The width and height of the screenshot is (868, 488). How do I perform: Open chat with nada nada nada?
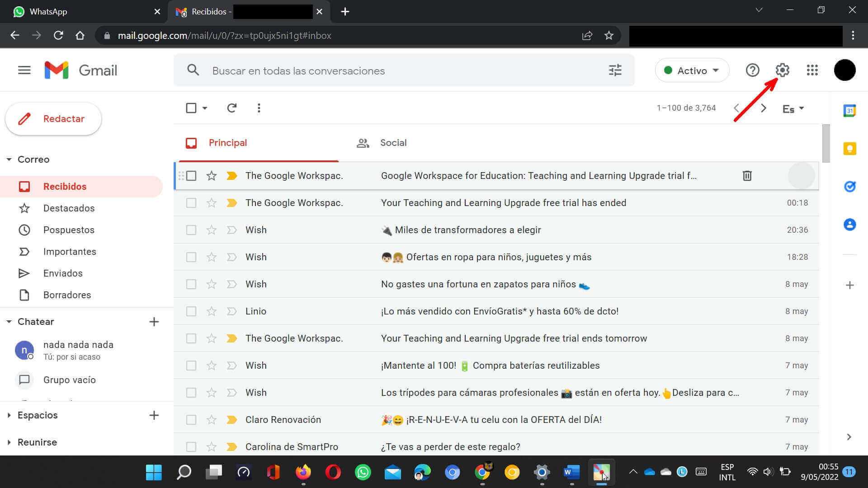click(81, 350)
